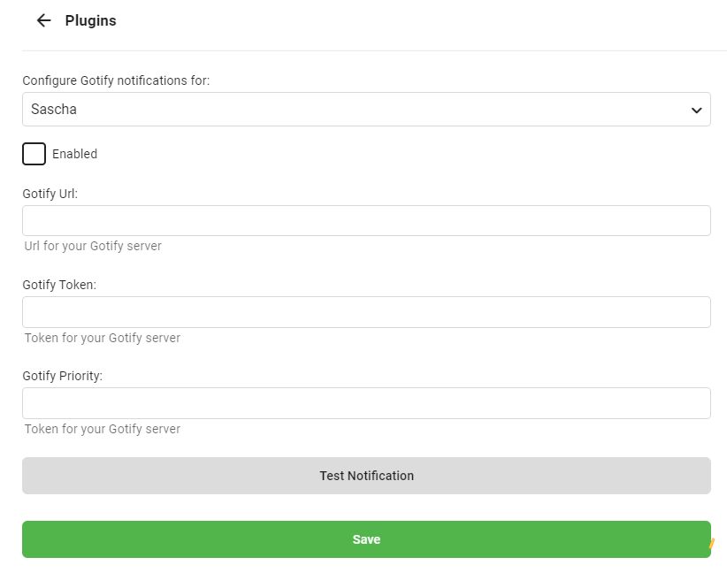Viewport: 727px width, 588px height.
Task: Click the dropdown chevron in the user selector
Action: point(696,111)
